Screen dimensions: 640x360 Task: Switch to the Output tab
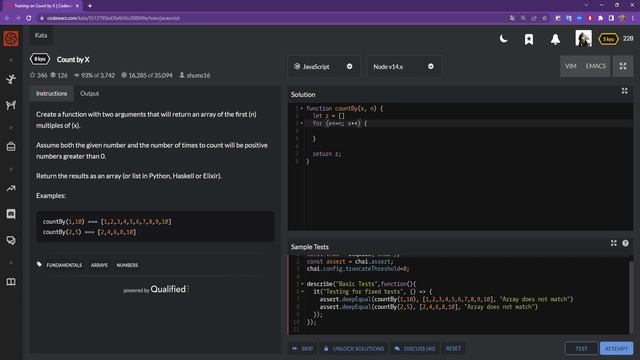89,93
